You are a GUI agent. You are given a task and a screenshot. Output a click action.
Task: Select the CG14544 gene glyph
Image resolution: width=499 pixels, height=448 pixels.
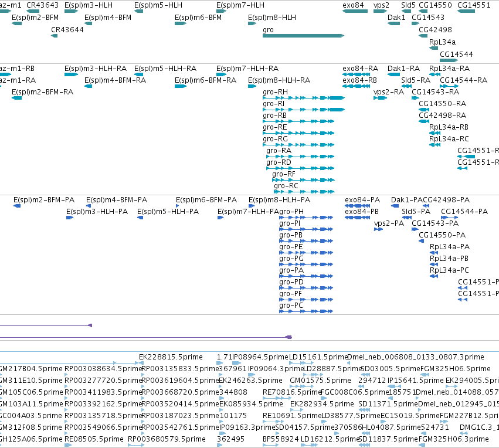click(x=449, y=60)
